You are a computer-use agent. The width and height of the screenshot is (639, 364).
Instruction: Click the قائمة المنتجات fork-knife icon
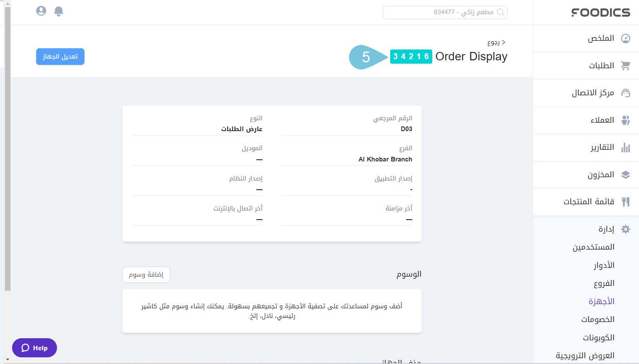point(625,202)
